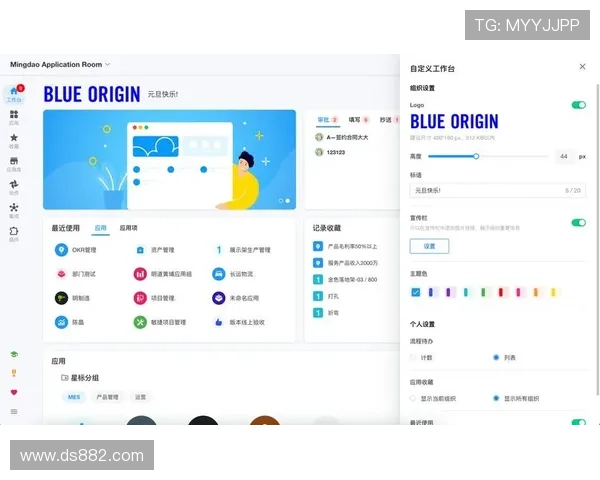Switch to the 填写 tab
The height and width of the screenshot is (480, 600).
pyautogui.click(x=358, y=120)
